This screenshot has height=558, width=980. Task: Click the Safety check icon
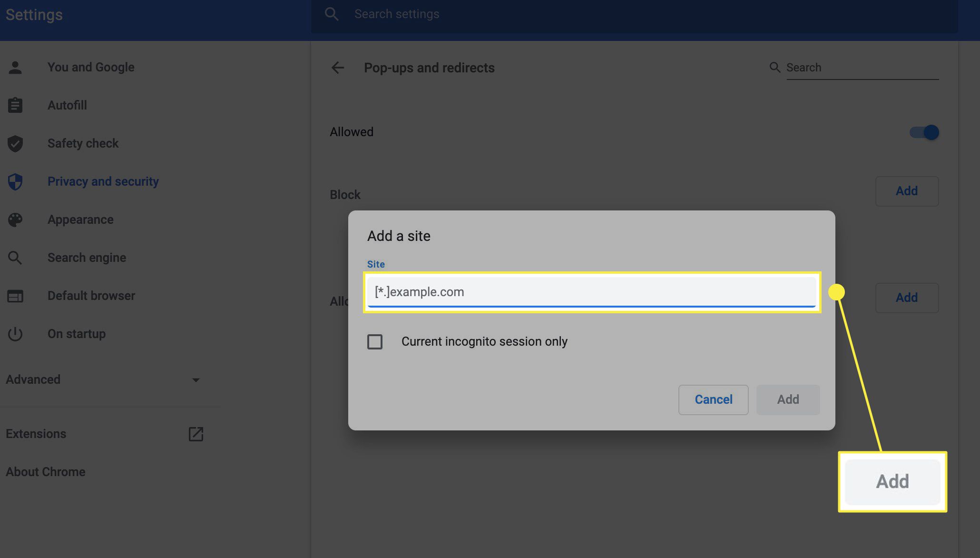coord(15,142)
